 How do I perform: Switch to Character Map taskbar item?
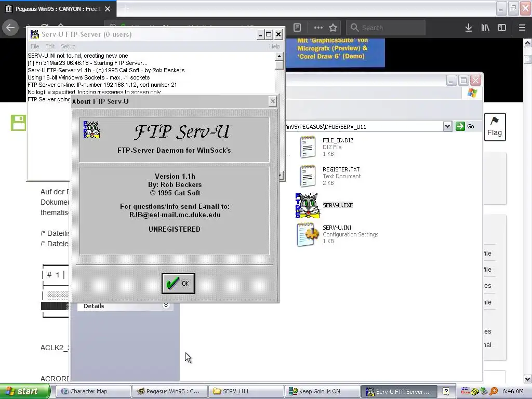click(x=93, y=391)
